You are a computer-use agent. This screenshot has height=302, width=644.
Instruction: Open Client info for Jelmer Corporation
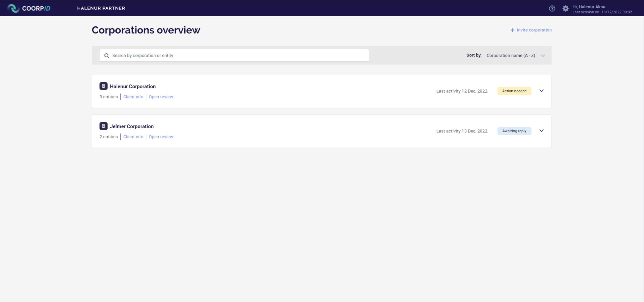133,136
